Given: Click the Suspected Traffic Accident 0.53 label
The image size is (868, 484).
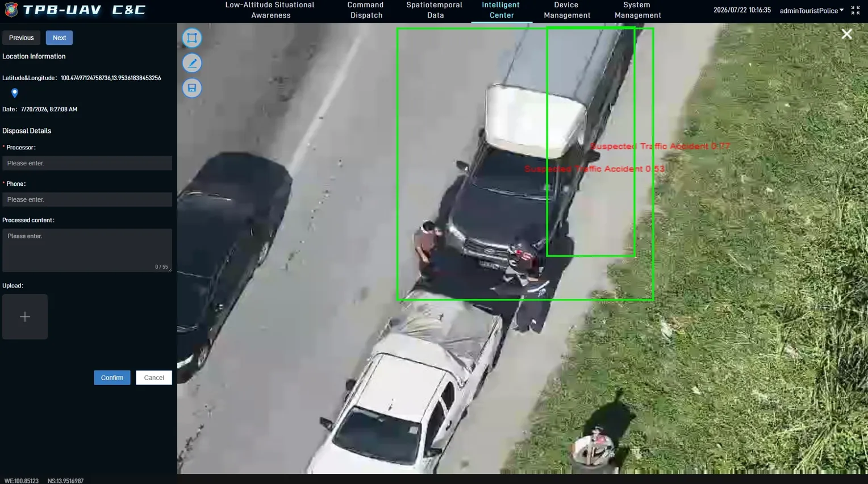Looking at the screenshot, I should click(594, 169).
